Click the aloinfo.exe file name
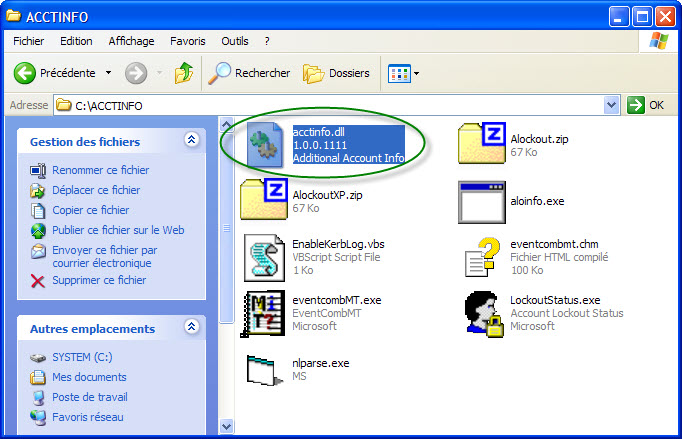The height and width of the screenshot is (439, 682). (x=537, y=201)
